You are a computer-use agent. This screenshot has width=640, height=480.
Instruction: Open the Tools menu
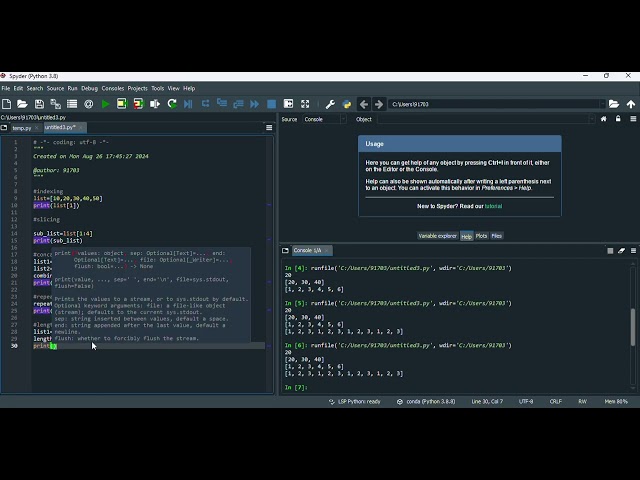[x=158, y=88]
